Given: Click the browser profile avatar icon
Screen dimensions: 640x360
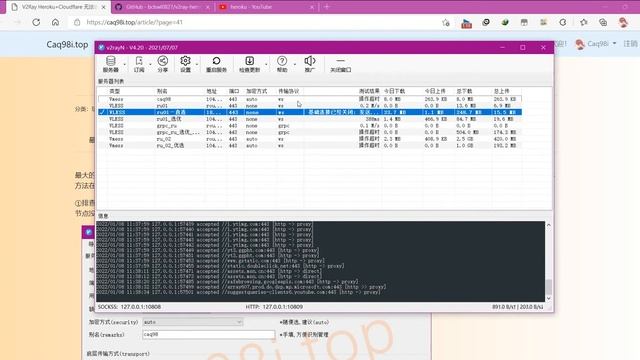Looking at the screenshot, I should pyautogui.click(x=623, y=22).
